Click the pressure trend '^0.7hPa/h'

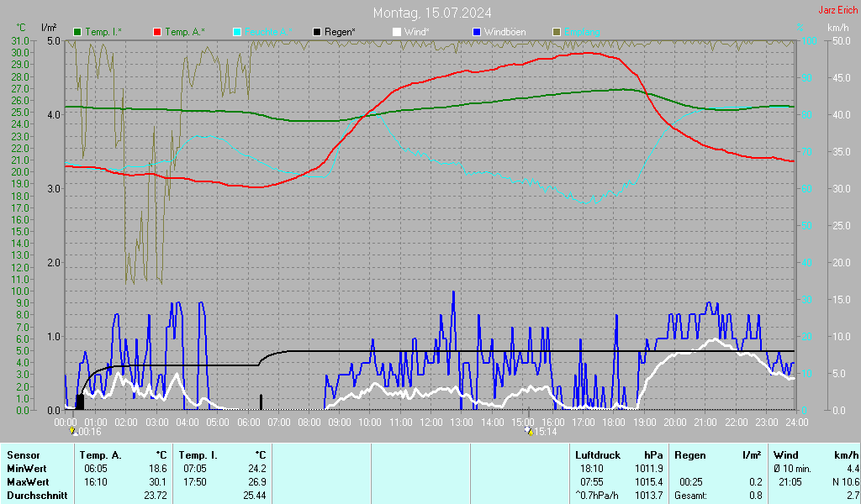point(596,496)
